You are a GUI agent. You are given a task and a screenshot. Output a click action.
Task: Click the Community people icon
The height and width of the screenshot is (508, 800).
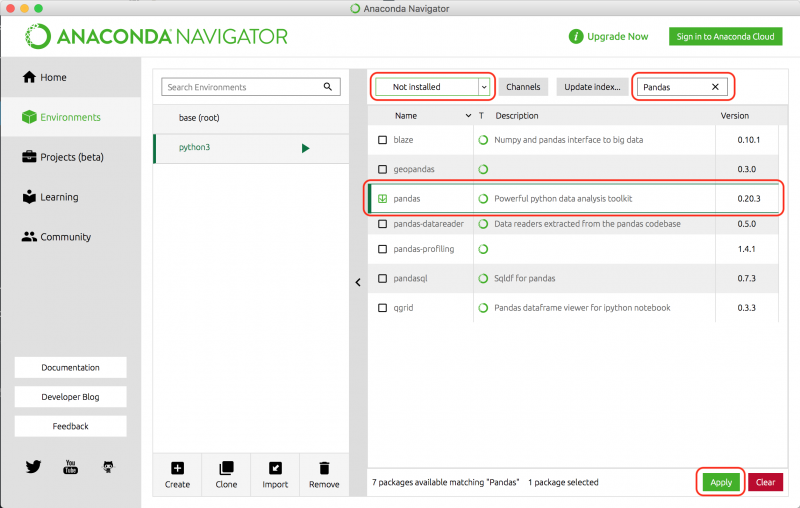point(29,237)
